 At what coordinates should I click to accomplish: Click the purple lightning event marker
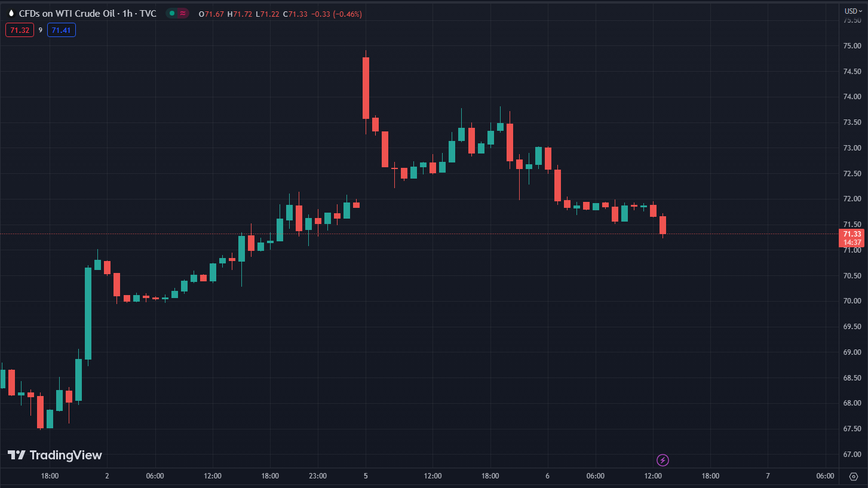pos(662,460)
